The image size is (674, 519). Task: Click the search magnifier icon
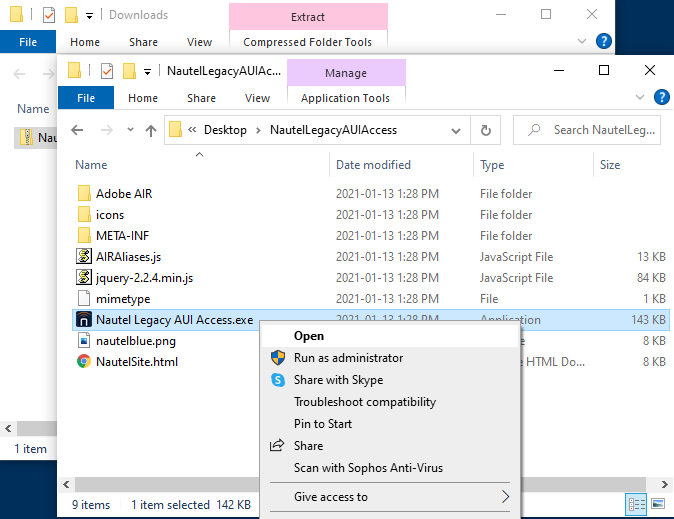point(534,129)
